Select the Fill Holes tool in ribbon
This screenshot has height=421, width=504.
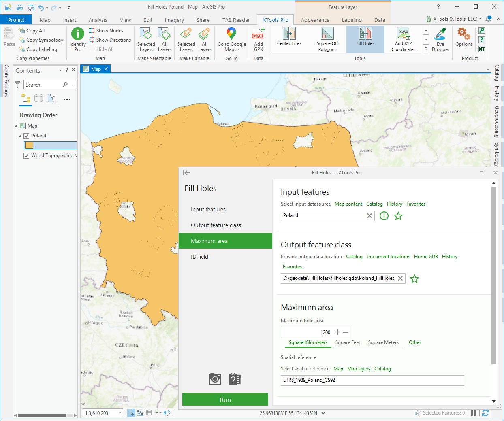coord(365,39)
